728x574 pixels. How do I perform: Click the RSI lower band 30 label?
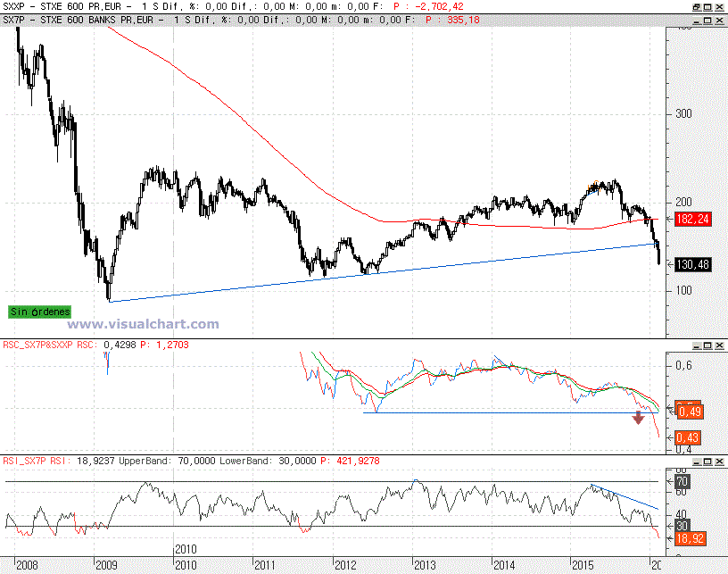tap(682, 526)
